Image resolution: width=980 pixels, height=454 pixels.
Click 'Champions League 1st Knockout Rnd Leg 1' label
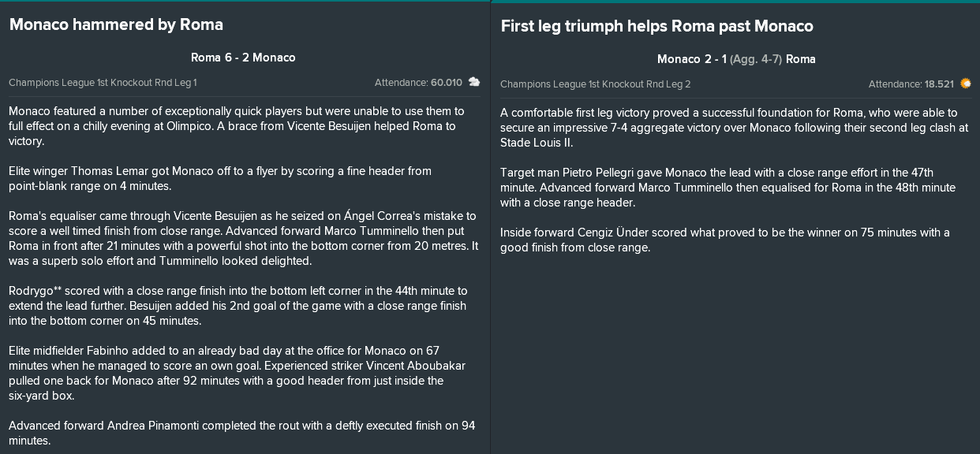tap(103, 83)
